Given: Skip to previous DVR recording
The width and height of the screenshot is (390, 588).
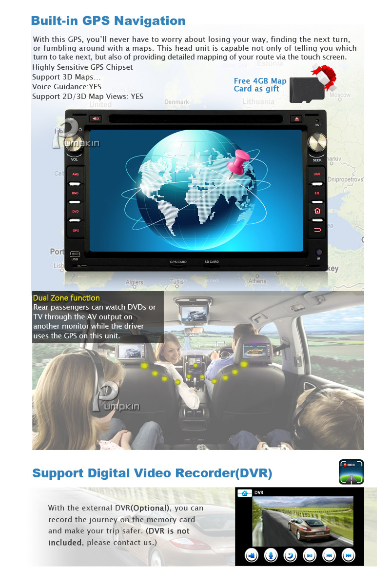Looking at the screenshot, I should [x=329, y=555].
